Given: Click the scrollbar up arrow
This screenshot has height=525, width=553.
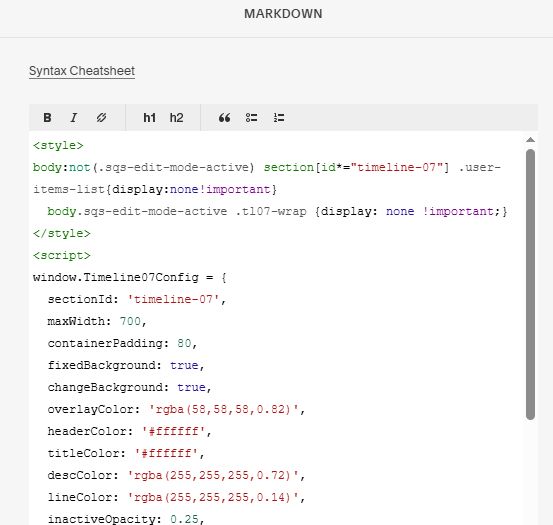Looking at the screenshot, I should (x=530, y=140).
